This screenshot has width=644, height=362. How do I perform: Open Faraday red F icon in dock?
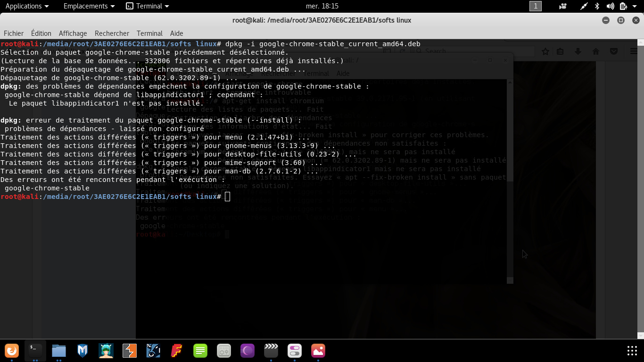[x=177, y=351]
